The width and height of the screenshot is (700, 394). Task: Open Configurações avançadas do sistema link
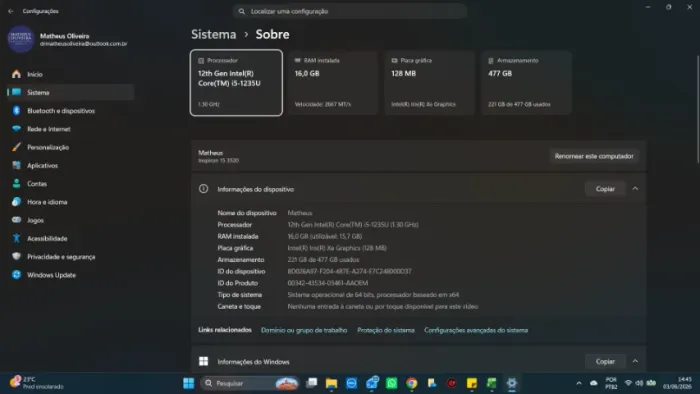pyautogui.click(x=476, y=330)
